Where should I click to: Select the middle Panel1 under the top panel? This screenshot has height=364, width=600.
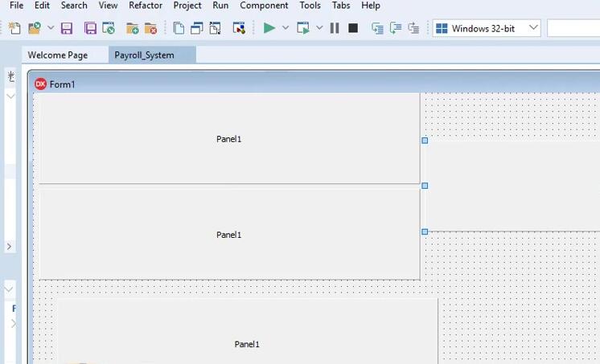229,235
